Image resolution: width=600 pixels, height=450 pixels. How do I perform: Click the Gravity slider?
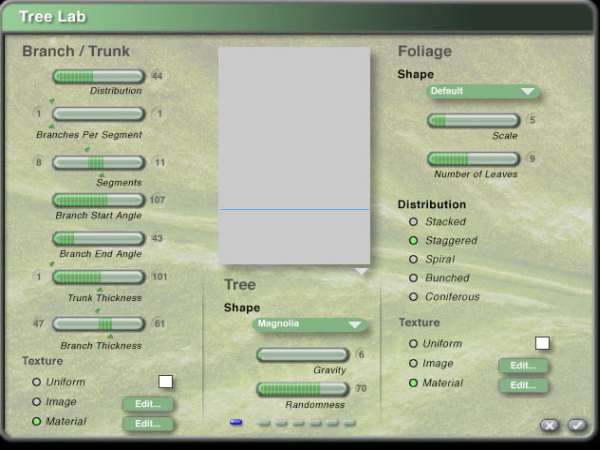(303, 355)
